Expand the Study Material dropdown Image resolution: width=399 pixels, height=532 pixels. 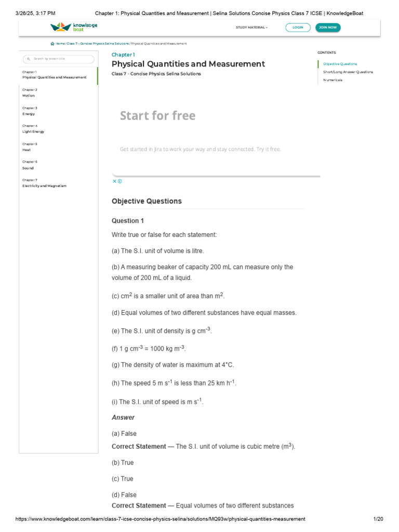(251, 27)
